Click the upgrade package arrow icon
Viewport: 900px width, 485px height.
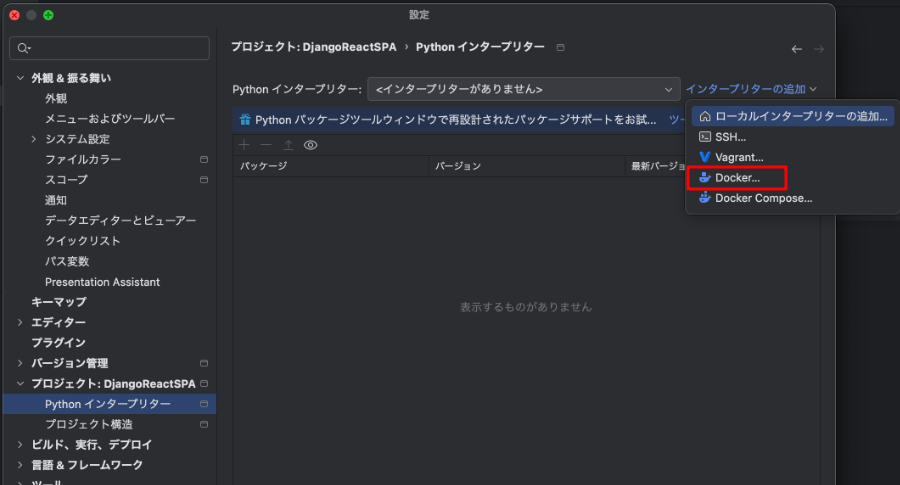coord(288,145)
